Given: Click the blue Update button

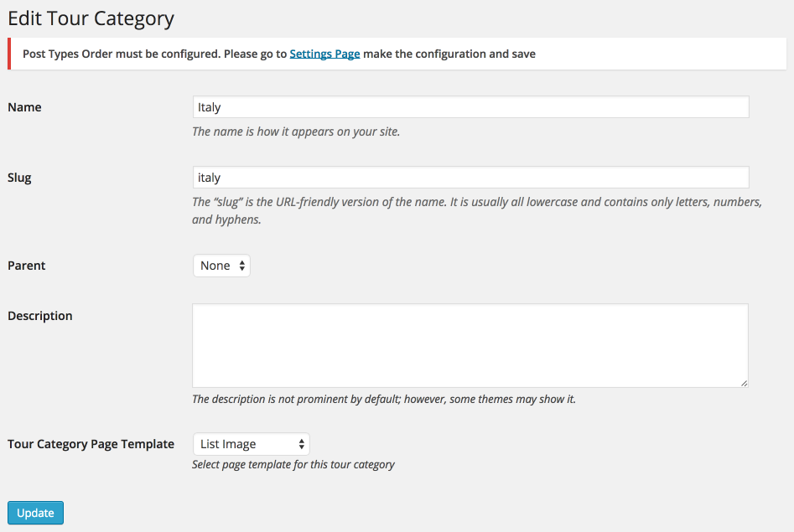Looking at the screenshot, I should tap(35, 513).
